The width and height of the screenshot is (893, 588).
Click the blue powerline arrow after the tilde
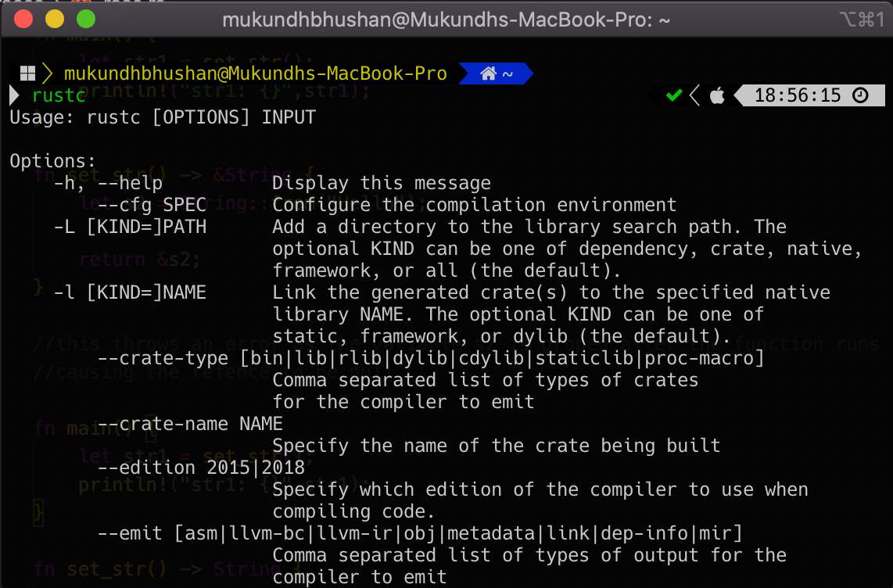[525, 73]
